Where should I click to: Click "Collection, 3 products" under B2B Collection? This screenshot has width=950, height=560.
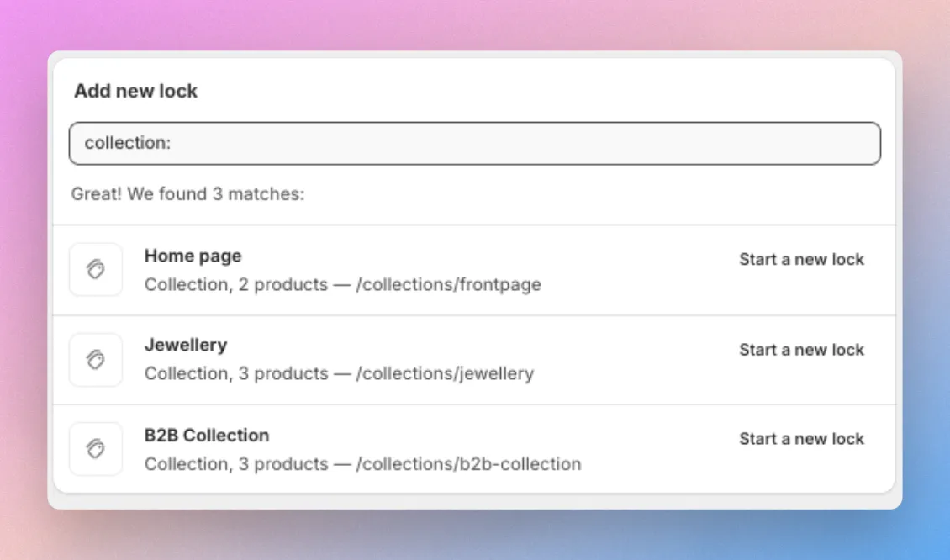click(x=236, y=464)
